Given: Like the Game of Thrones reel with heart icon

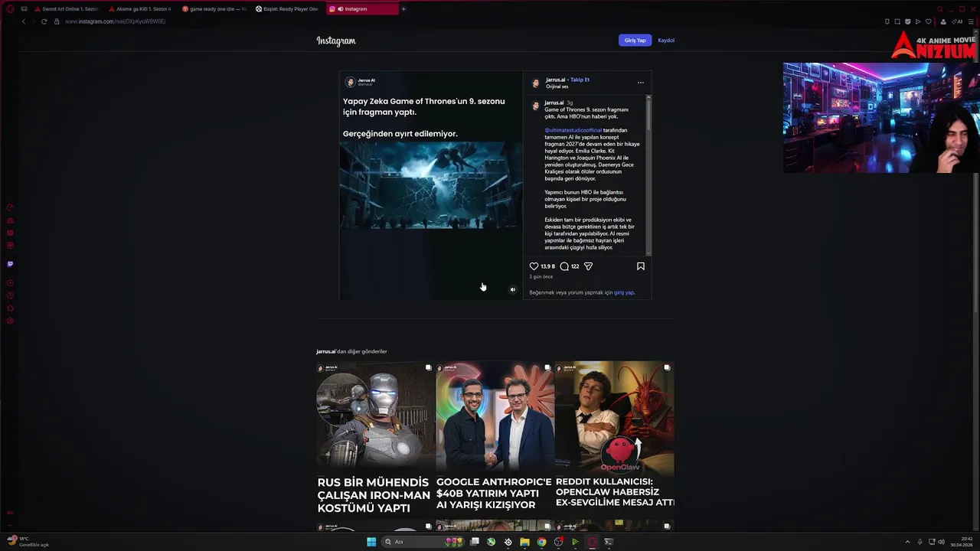Looking at the screenshot, I should point(534,266).
